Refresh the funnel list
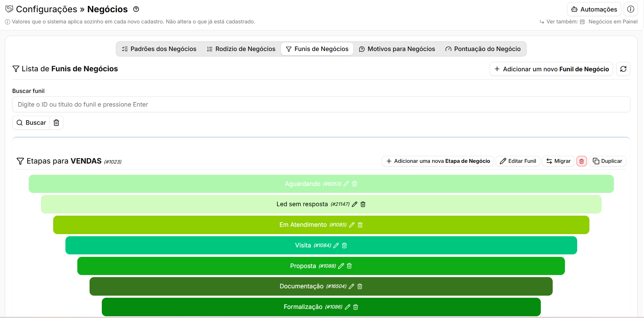 pos(623,69)
